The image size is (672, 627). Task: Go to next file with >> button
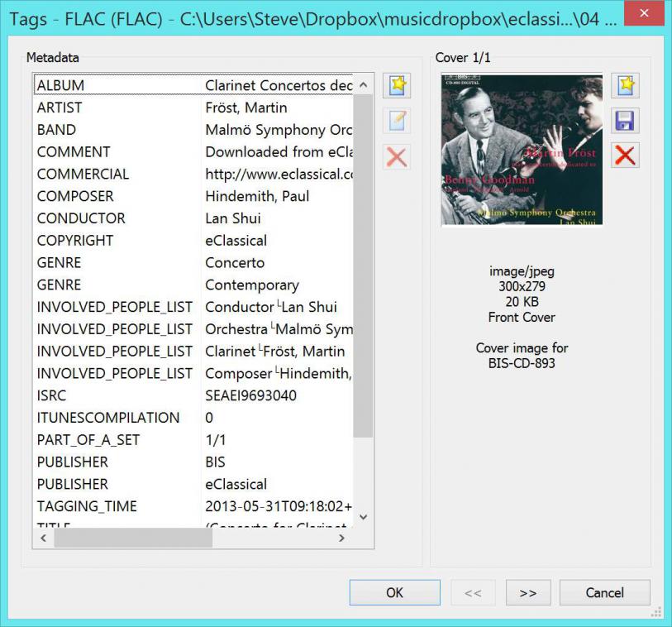pyautogui.click(x=527, y=592)
